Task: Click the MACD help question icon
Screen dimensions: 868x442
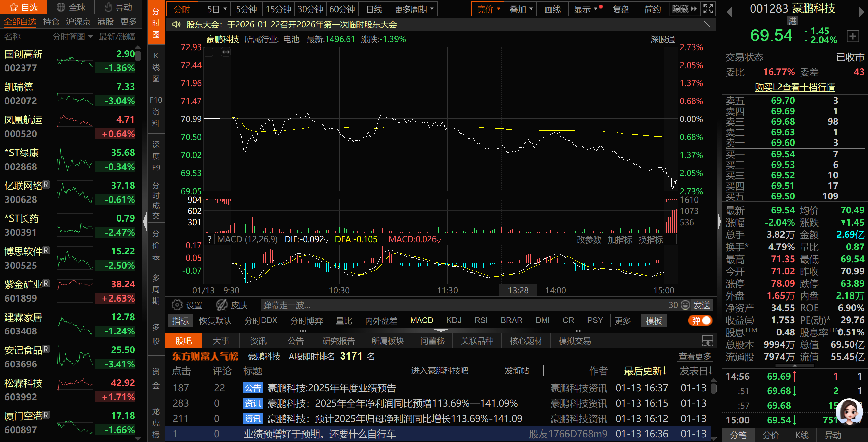Action: tap(210, 239)
